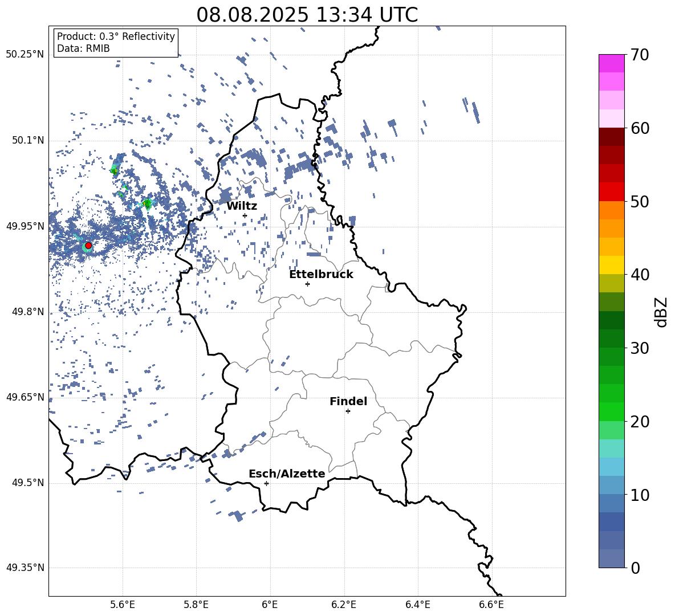Click the colorbar tick label 0
The image size is (675, 616).
point(636,568)
